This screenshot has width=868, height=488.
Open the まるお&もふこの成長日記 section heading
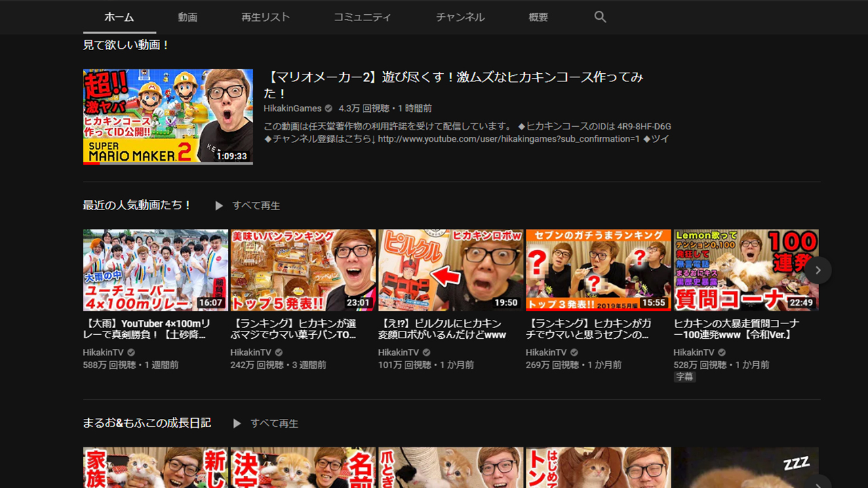[147, 423]
